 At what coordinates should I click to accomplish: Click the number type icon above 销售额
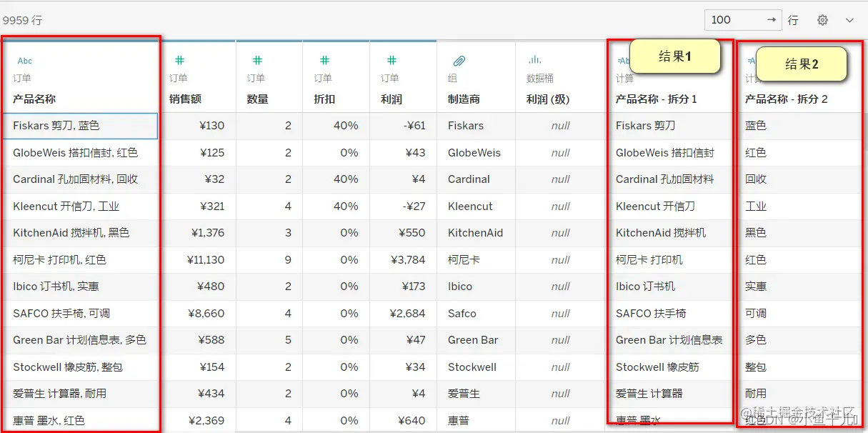pyautogui.click(x=180, y=61)
